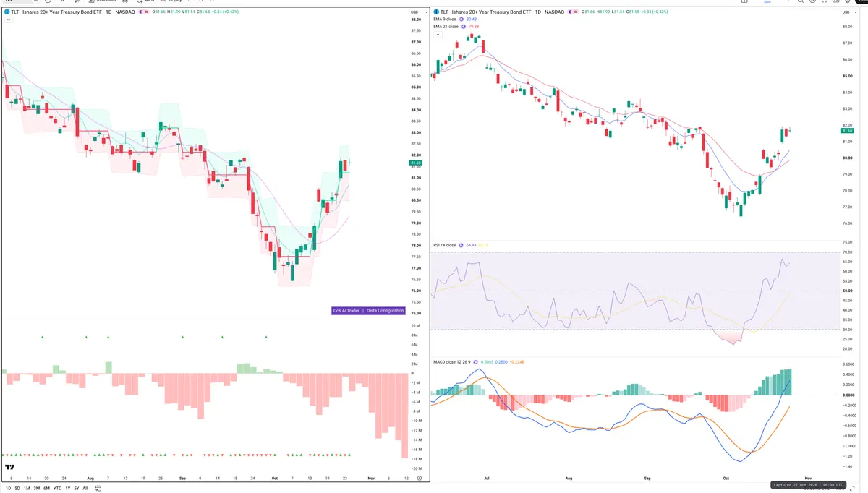Screen dimensions: 868x493
Task: Click the Dcs Ai Trader Delta Configuration label
Action: point(368,310)
